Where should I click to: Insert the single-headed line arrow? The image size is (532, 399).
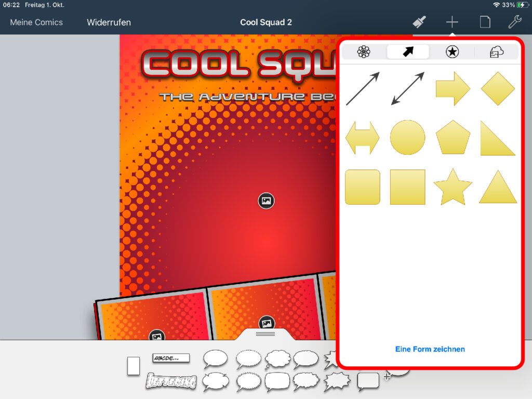[x=363, y=89]
